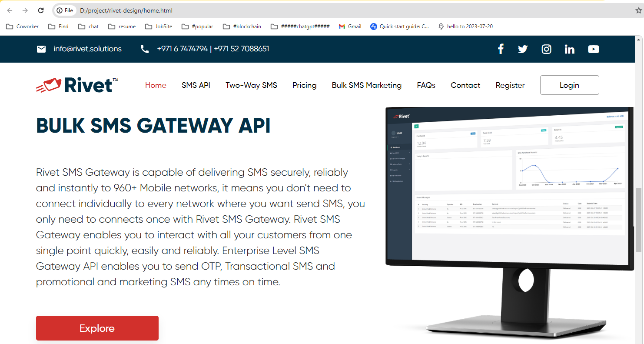Open the LinkedIn social icon
The height and width of the screenshot is (344, 644).
(x=569, y=49)
